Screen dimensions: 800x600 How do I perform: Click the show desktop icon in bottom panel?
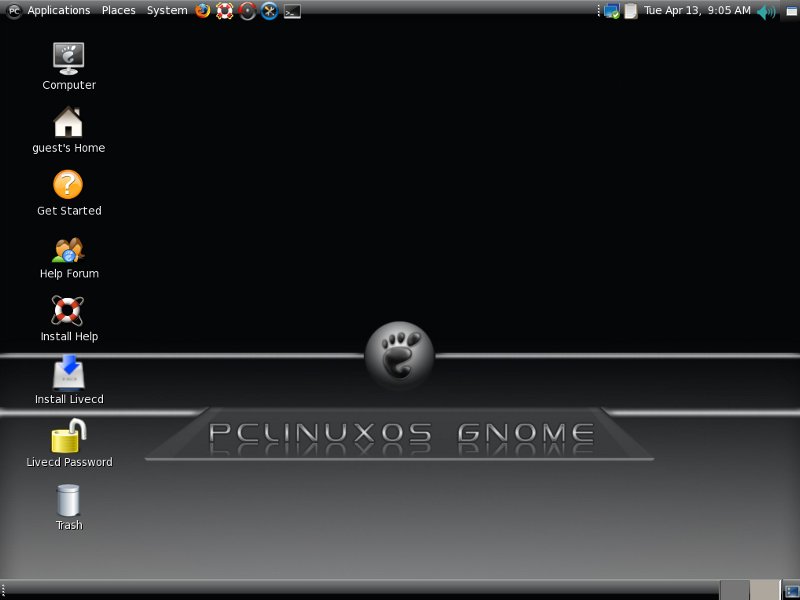(791, 591)
